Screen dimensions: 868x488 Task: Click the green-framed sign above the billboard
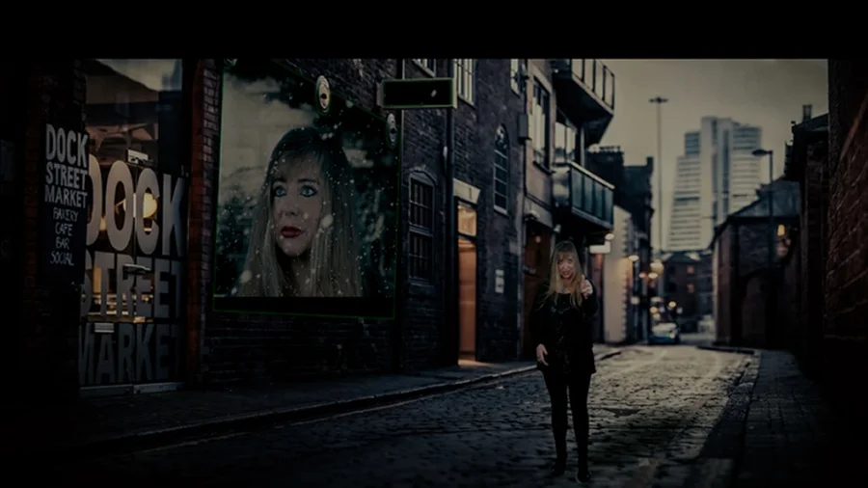(x=417, y=93)
